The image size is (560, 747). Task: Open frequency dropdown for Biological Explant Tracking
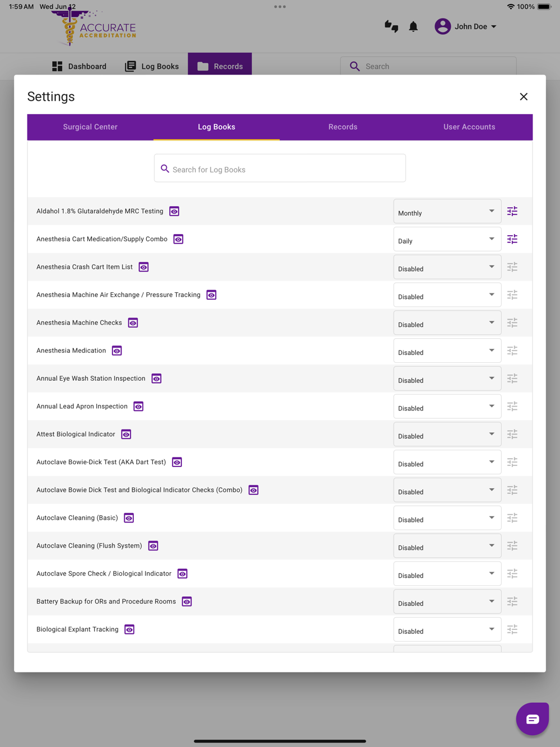pyautogui.click(x=447, y=629)
